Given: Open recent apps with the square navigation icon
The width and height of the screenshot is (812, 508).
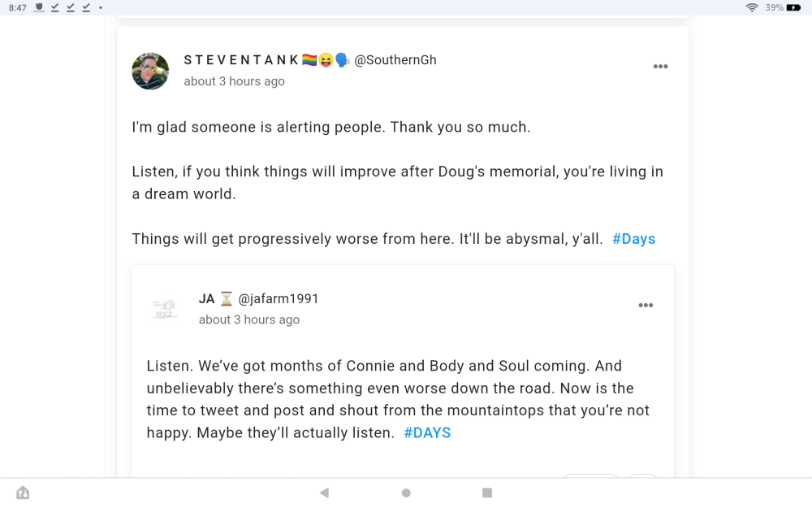Looking at the screenshot, I should click(486, 492).
